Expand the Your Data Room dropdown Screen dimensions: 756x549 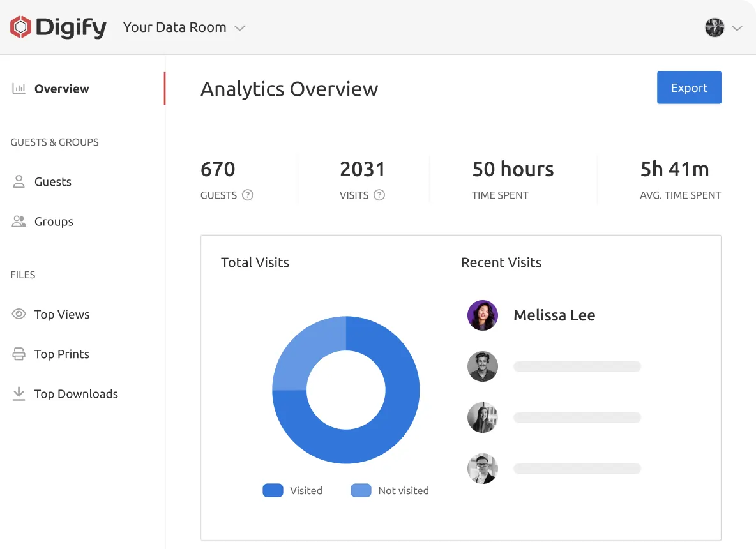point(240,28)
